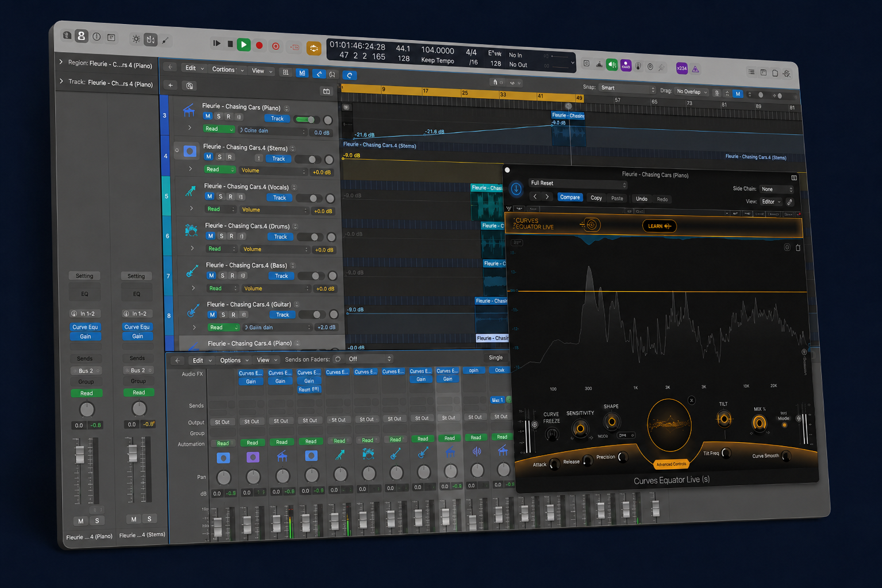Image resolution: width=882 pixels, height=588 pixels.
Task: Click the trash icon in plugin analyzer
Action: (x=798, y=248)
